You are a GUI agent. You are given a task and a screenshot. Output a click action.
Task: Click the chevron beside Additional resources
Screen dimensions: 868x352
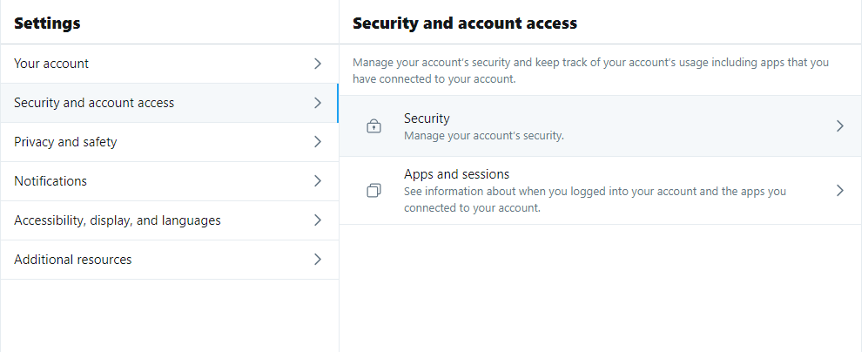317,260
